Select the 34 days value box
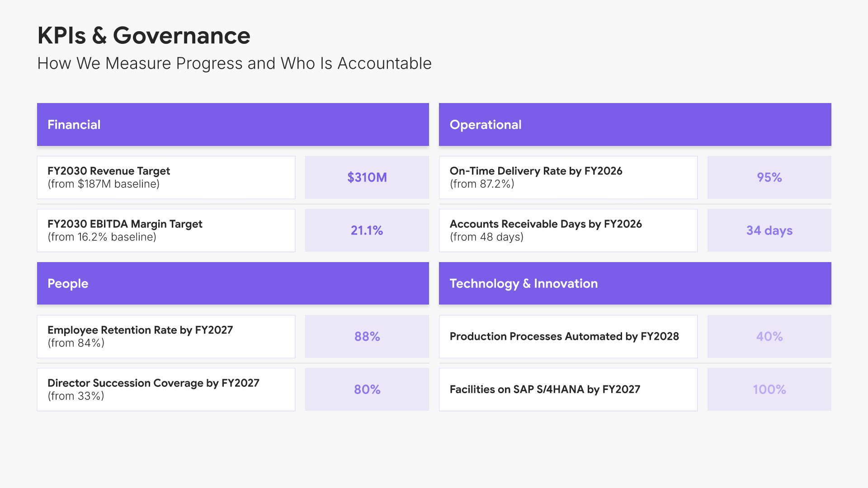Screen dimensions: 868x488 point(769,230)
